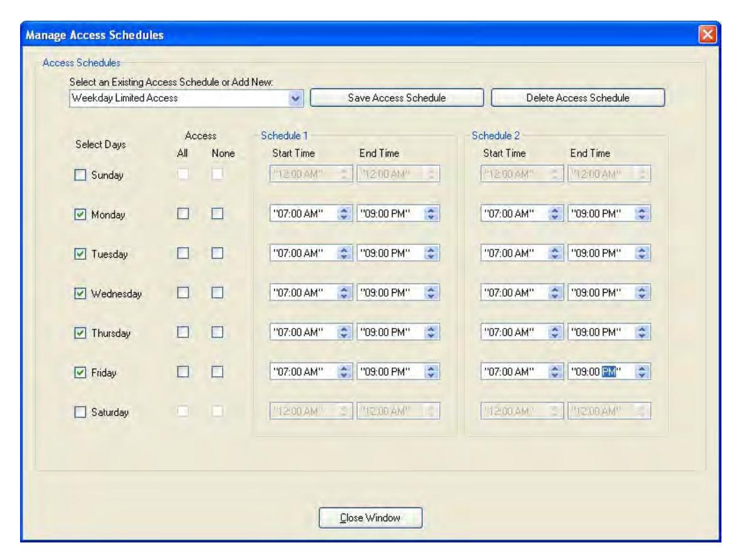Click Wednesday Schedule 2 Start Time spinner
This screenshot has width=739, height=560.
coord(555,293)
